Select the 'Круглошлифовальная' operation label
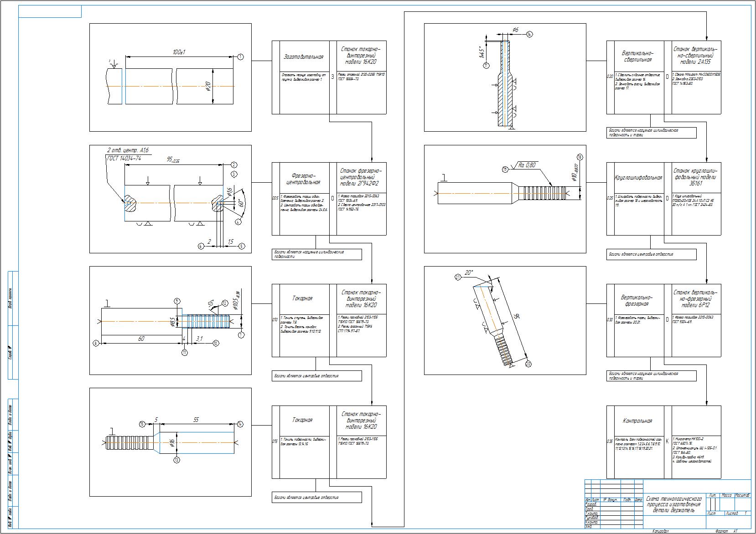 click(x=637, y=178)
